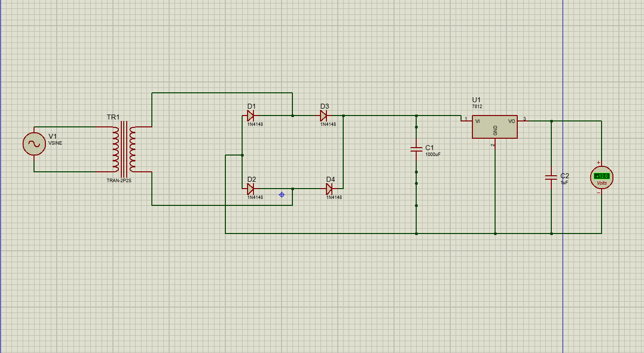Click the blue origin marker near D2
The width and height of the screenshot is (644, 353).
click(x=282, y=195)
